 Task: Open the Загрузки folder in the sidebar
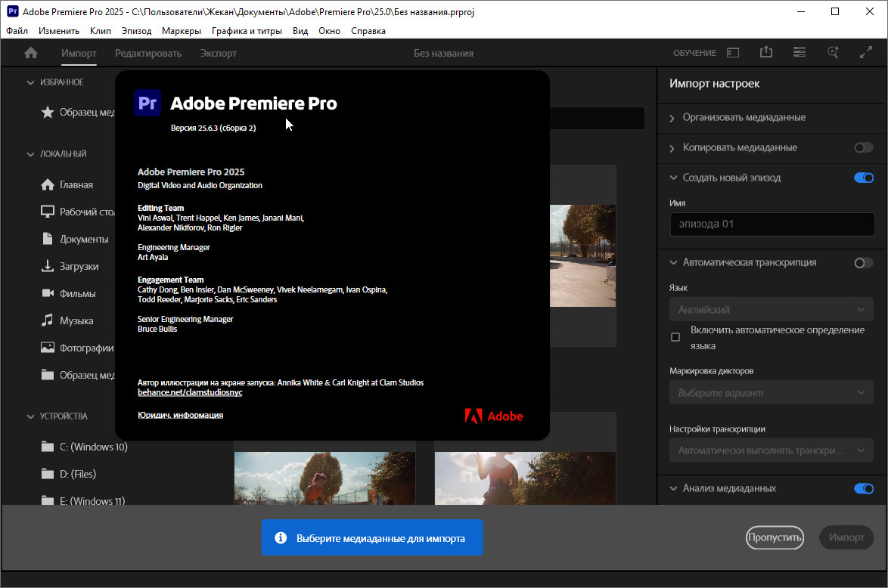79,266
